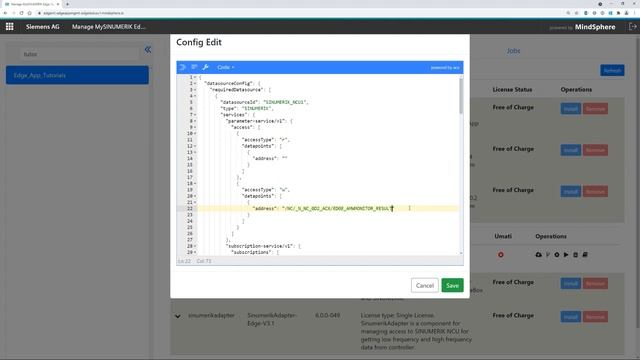Save the config changes

tap(452, 285)
